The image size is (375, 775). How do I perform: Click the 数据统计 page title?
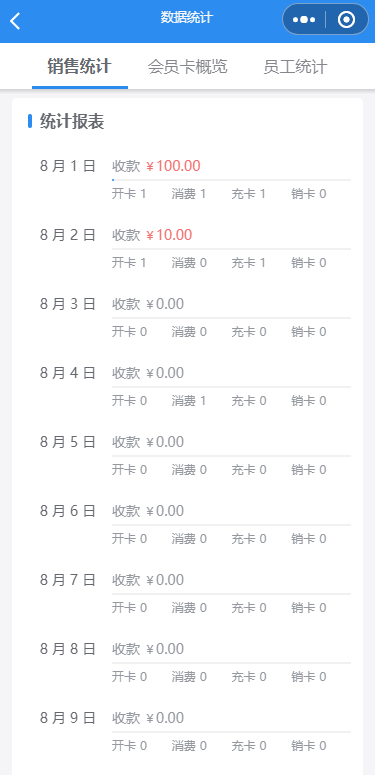click(187, 18)
